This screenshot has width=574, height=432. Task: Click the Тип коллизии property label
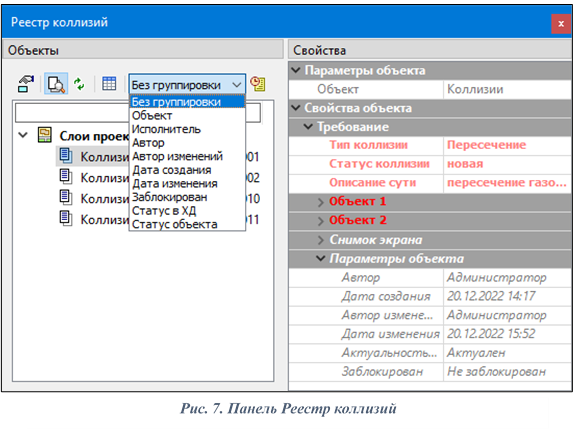point(368,145)
